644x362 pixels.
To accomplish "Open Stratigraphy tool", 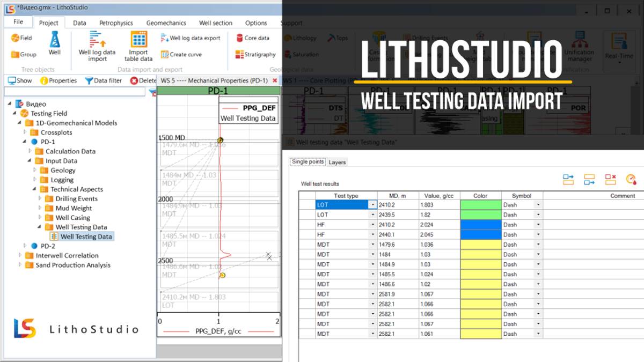I will coord(255,54).
